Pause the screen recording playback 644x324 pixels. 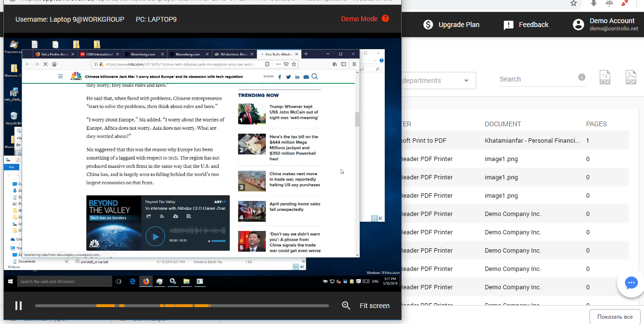[18, 305]
